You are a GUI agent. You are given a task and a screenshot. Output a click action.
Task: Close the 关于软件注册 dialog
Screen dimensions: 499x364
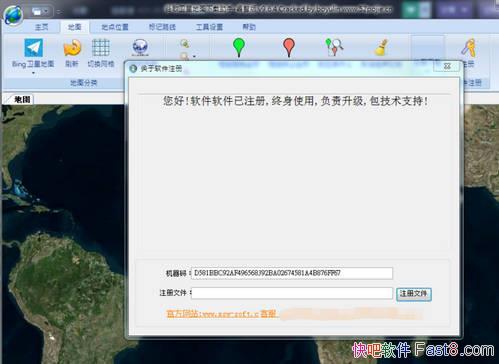point(447,66)
